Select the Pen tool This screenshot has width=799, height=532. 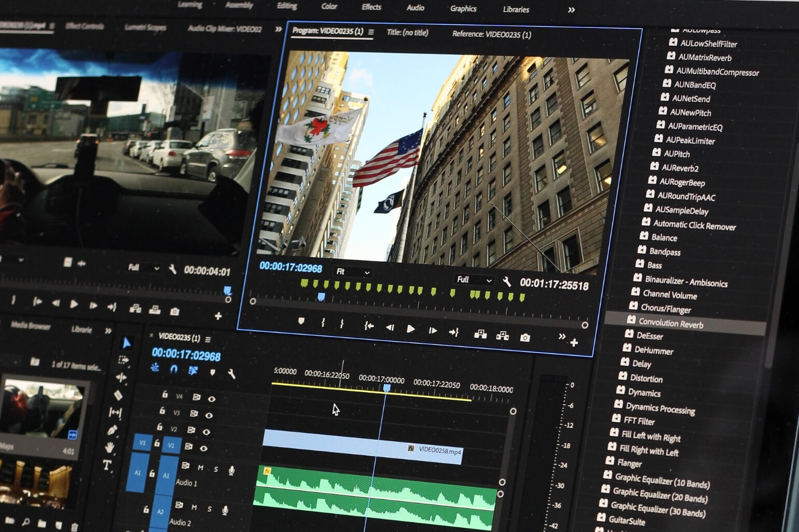tap(112, 430)
